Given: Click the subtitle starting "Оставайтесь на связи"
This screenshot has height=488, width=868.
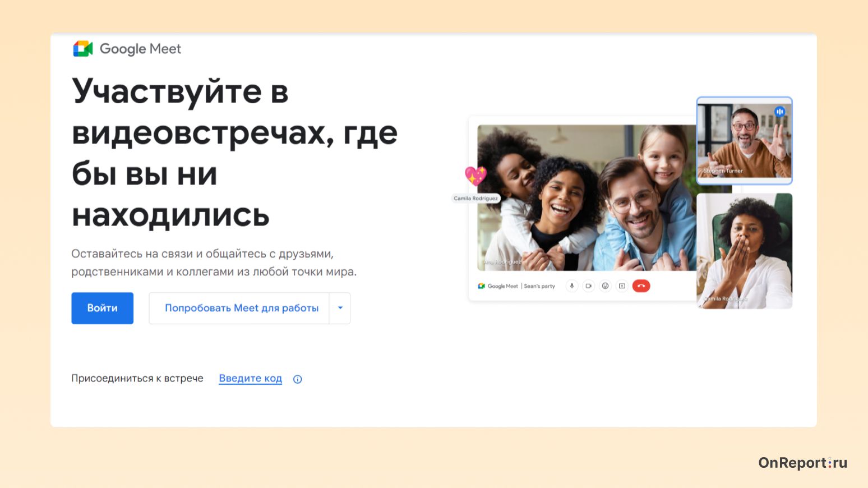Looking at the screenshot, I should [214, 263].
